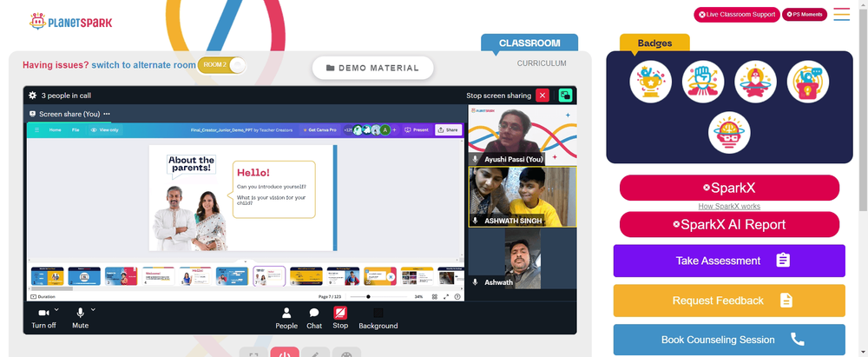The width and height of the screenshot is (868, 357).
Task: Click Canva zoom slider handle
Action: 368,296
